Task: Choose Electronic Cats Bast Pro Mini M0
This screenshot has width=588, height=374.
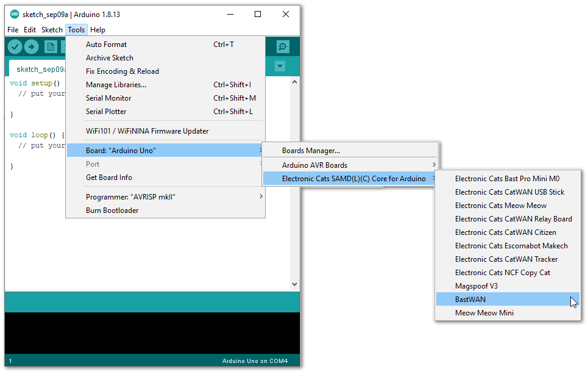Action: coord(508,179)
